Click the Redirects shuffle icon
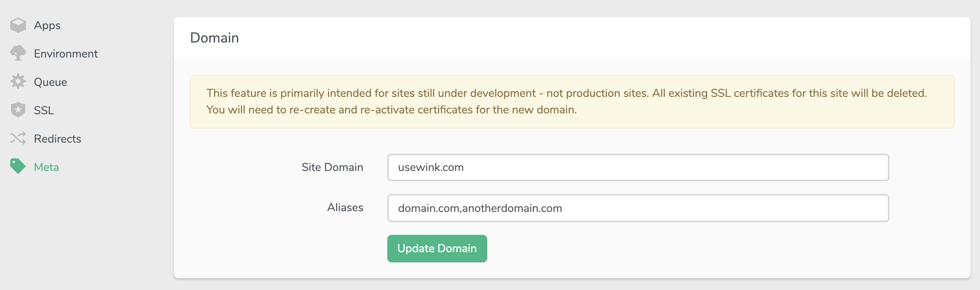The height and width of the screenshot is (290, 980). [18, 138]
